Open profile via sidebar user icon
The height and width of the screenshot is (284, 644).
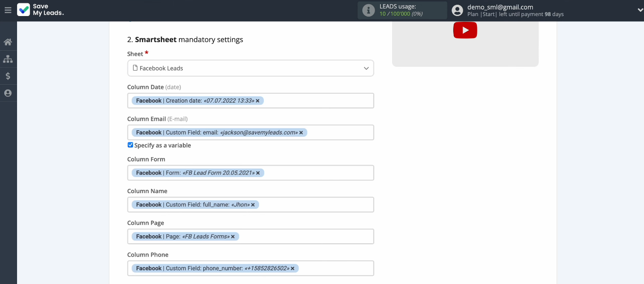click(x=8, y=93)
